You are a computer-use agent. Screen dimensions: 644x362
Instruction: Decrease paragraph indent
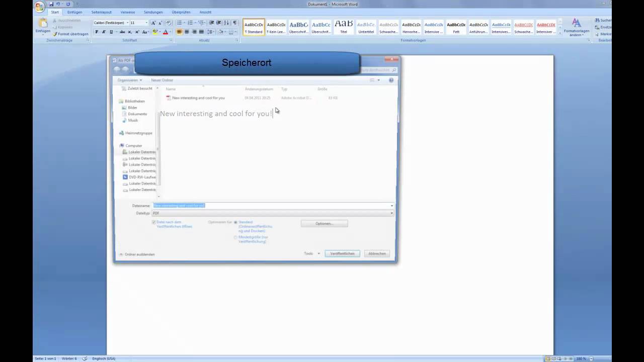(212, 23)
